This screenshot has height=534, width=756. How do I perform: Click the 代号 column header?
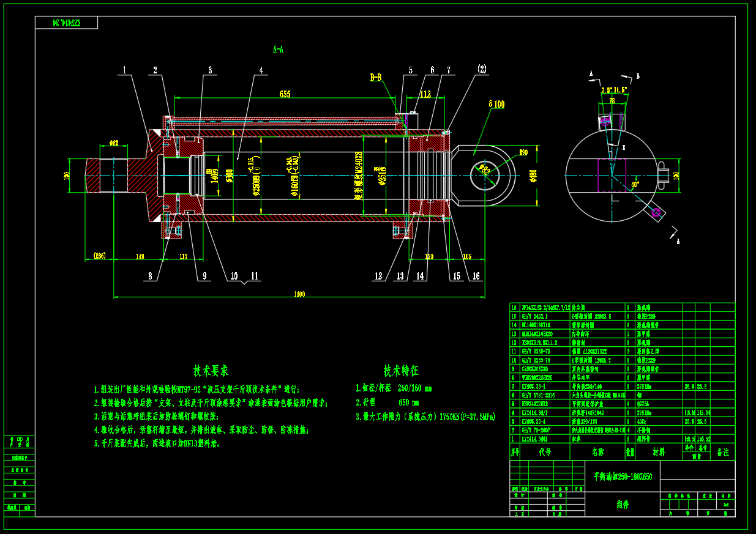pyautogui.click(x=545, y=453)
